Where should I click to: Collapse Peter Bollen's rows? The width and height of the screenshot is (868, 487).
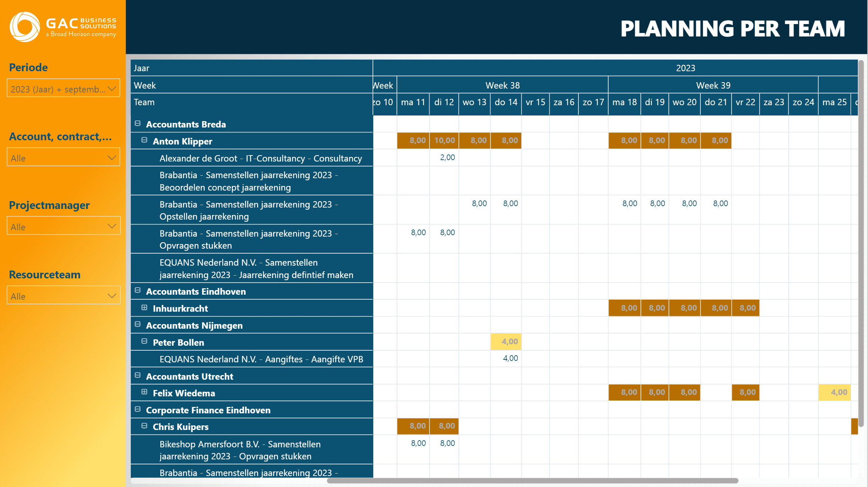(x=144, y=341)
